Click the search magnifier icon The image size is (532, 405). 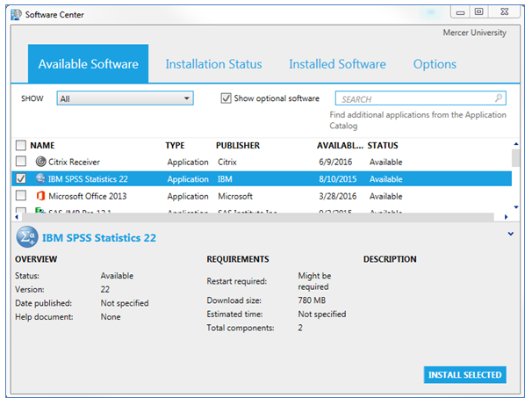[x=498, y=98]
